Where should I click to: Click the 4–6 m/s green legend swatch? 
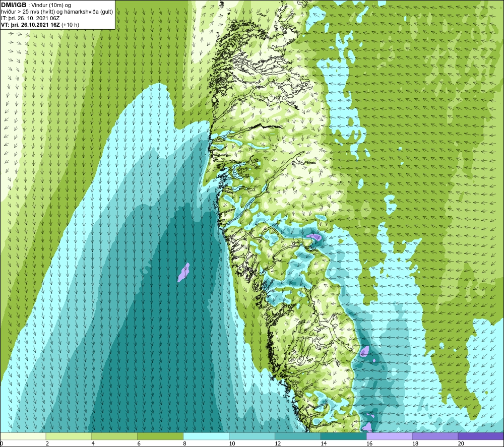(x=114, y=436)
